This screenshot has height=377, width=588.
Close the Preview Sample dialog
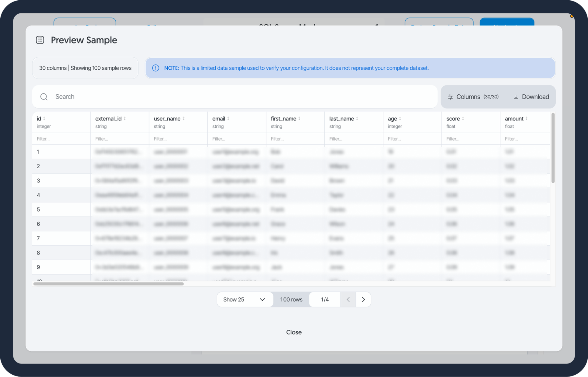294,332
